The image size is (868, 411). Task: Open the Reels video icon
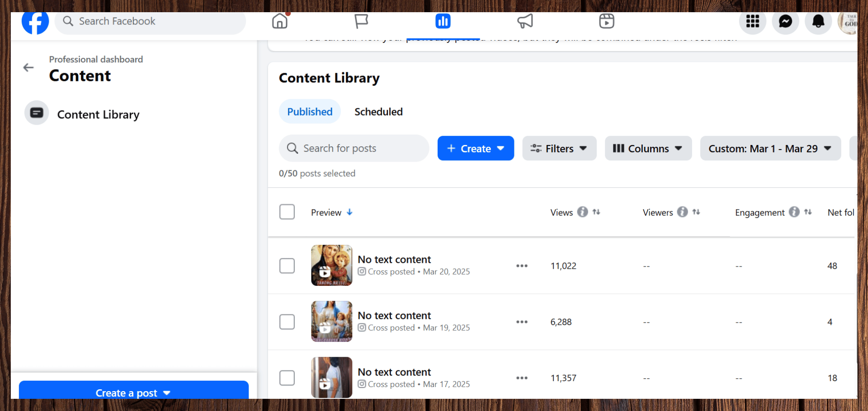[606, 21]
